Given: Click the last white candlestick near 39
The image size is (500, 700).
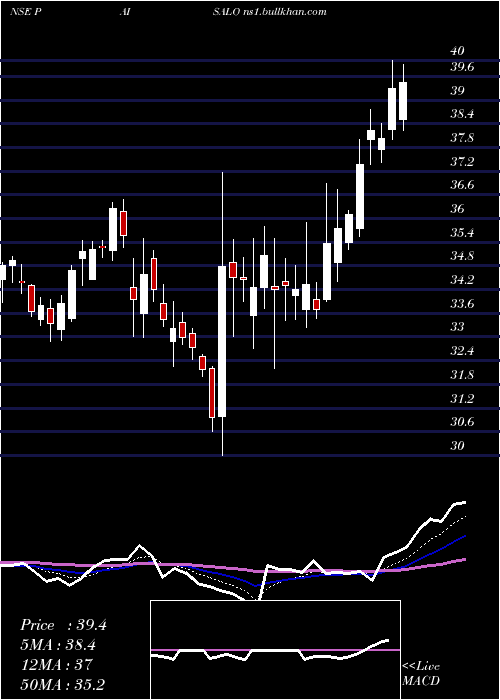Looking at the screenshot, I should [x=403, y=101].
